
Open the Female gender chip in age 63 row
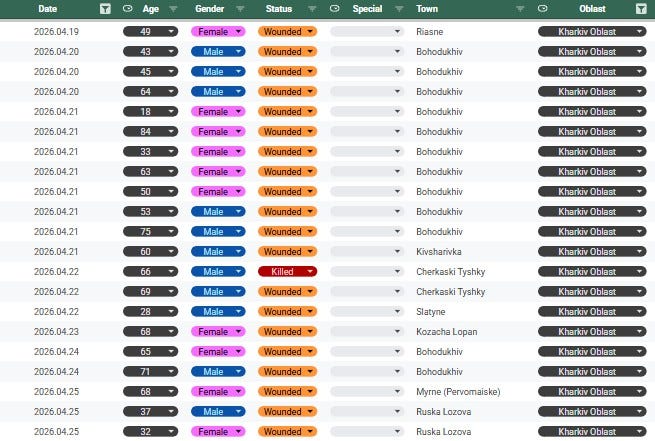218,172
